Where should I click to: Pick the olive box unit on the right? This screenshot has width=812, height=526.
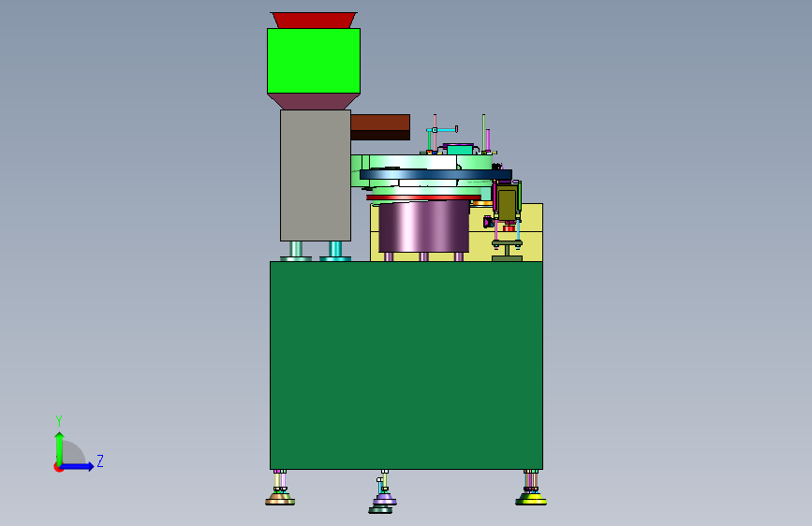coord(507,201)
